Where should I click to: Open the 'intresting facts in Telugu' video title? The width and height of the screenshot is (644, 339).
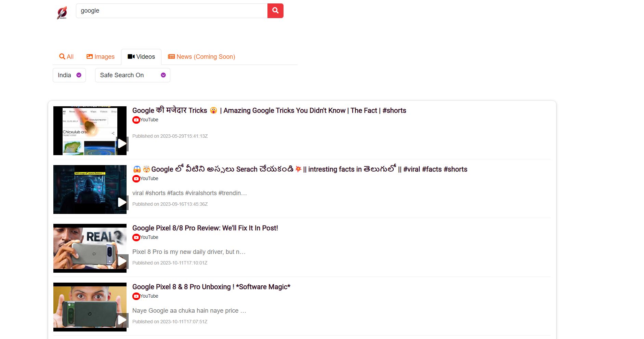(x=300, y=169)
